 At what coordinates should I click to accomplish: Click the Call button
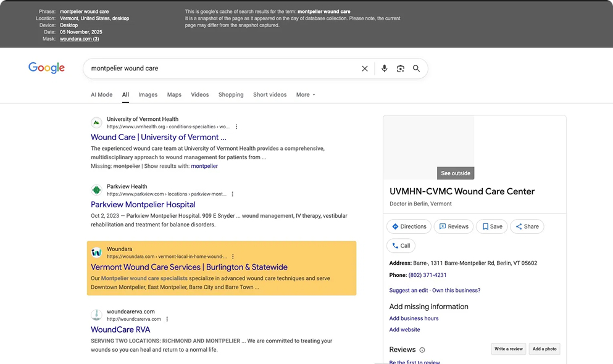pyautogui.click(x=401, y=246)
